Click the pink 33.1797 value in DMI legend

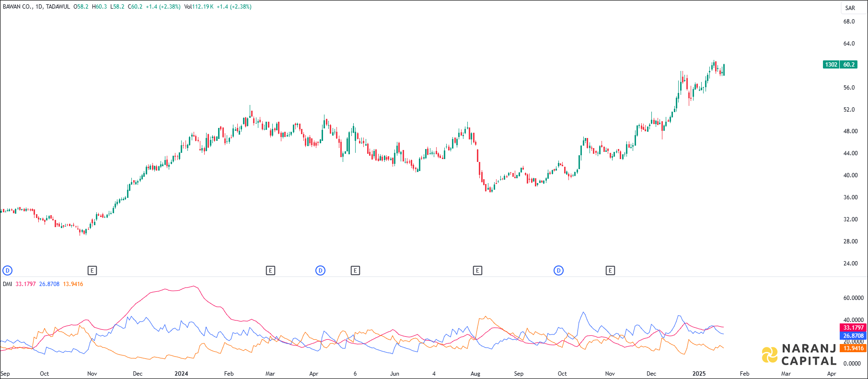coord(25,284)
